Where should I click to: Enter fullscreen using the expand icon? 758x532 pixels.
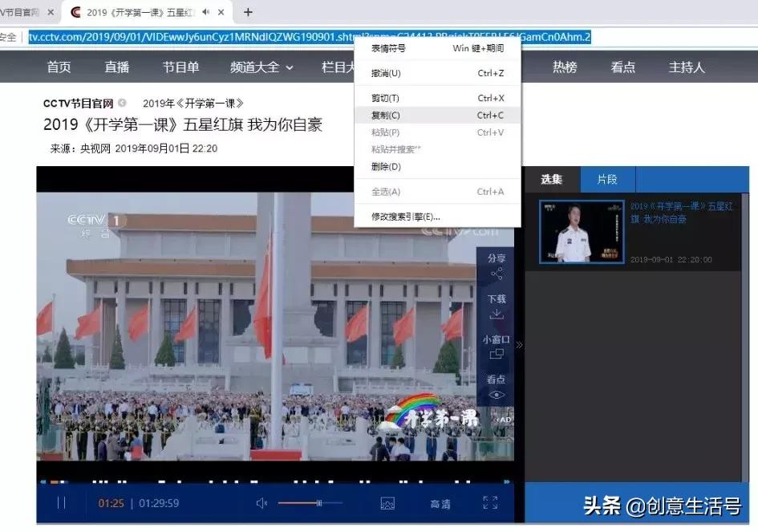(x=492, y=503)
